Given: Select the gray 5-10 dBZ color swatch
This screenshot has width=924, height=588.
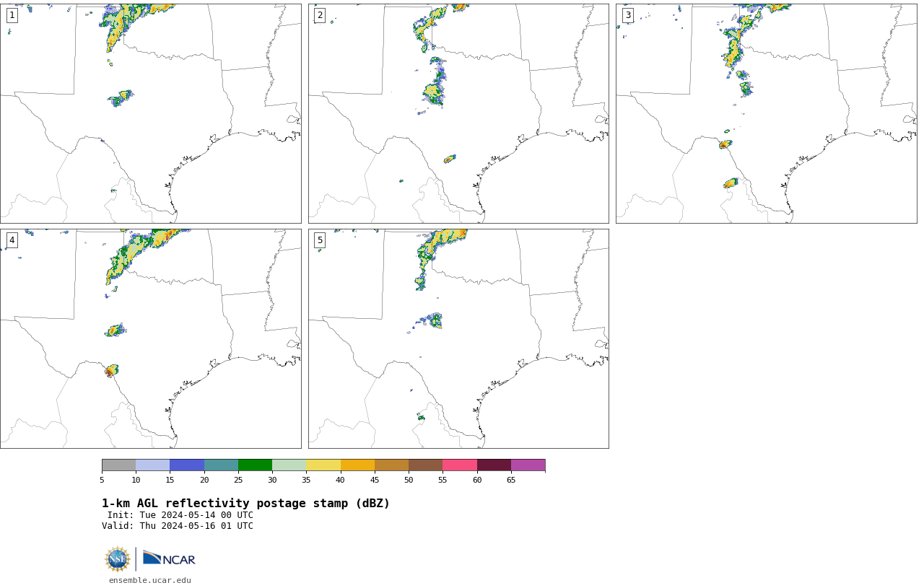Looking at the screenshot, I should click(x=118, y=465).
